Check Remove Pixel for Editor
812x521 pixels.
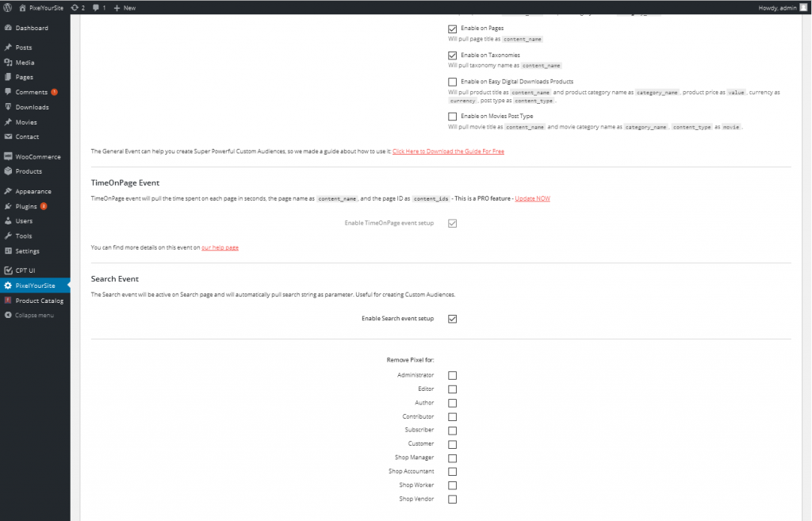(x=452, y=389)
